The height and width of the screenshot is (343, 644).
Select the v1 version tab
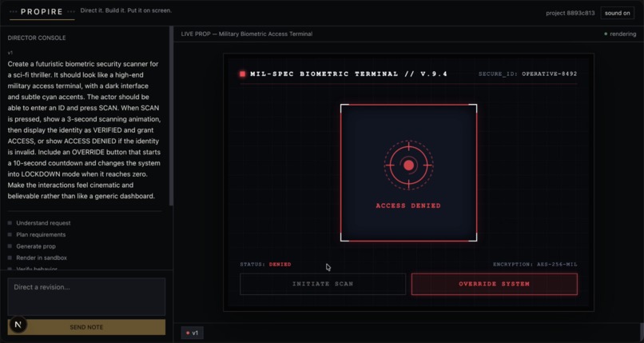(192, 333)
